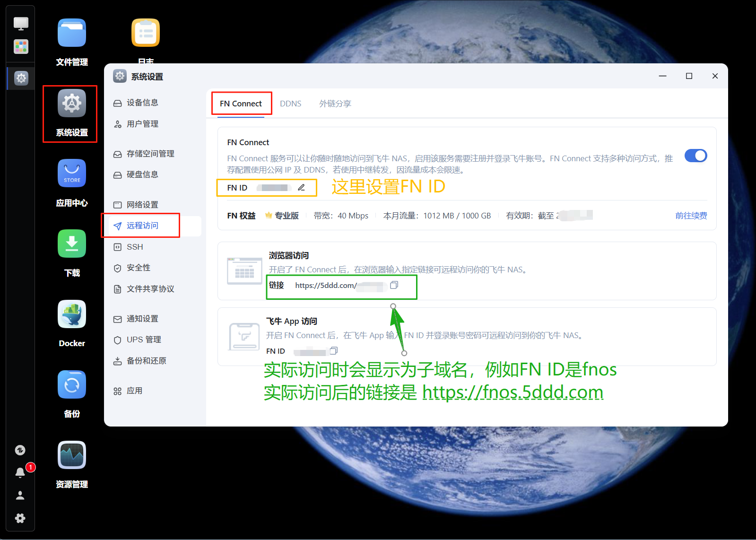This screenshot has width=756, height=540.
Task: Open the 文件管理 desktop app
Action: 72,43
